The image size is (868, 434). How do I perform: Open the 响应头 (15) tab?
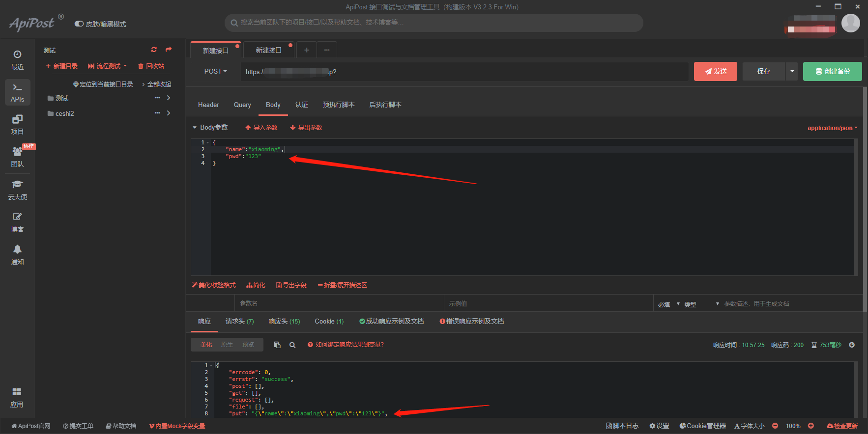pyautogui.click(x=284, y=321)
